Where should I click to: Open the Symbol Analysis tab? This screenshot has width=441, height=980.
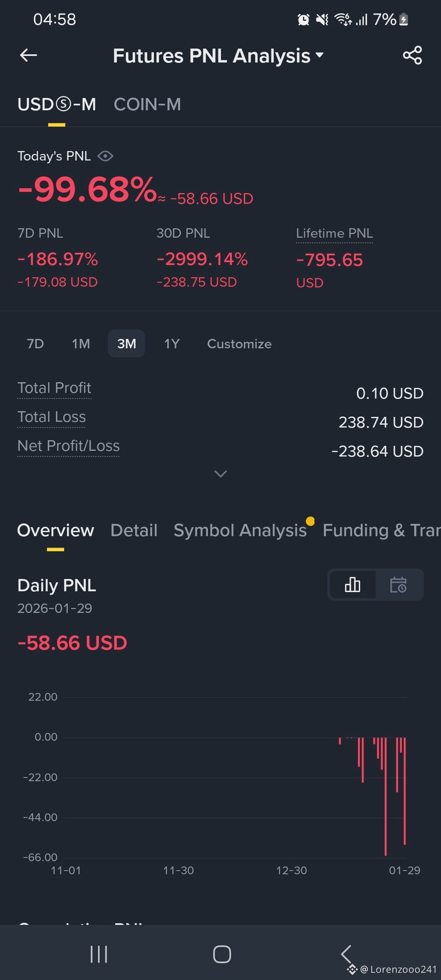[x=240, y=530]
